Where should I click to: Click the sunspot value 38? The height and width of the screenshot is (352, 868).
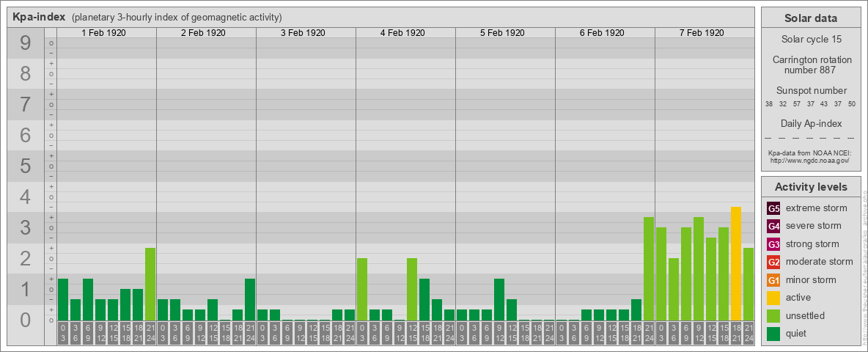click(769, 104)
